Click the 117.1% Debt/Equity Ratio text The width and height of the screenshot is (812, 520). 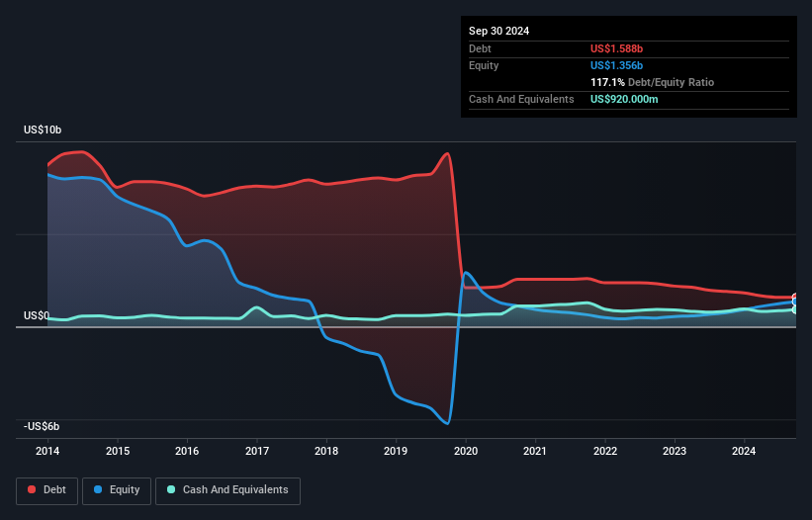tap(652, 82)
